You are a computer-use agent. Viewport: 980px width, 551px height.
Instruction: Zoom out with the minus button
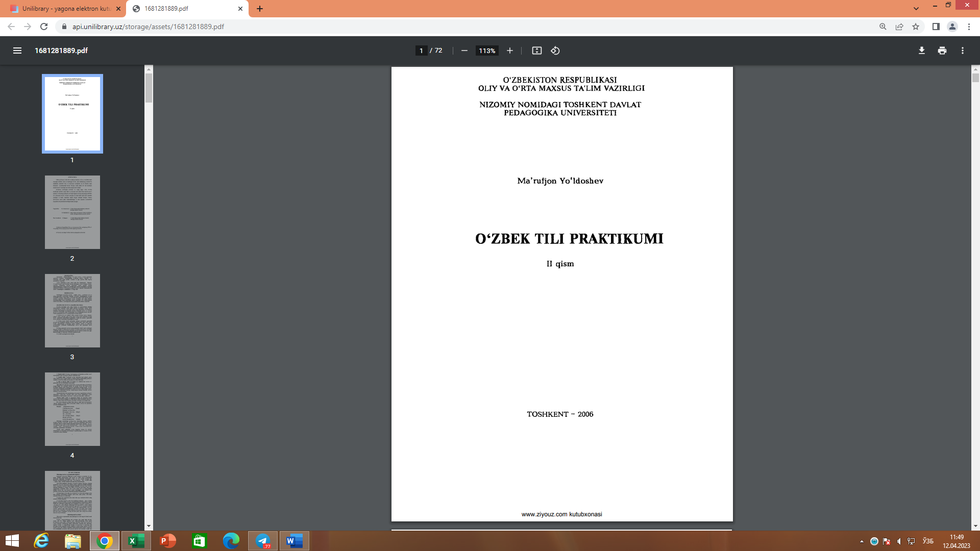464,51
